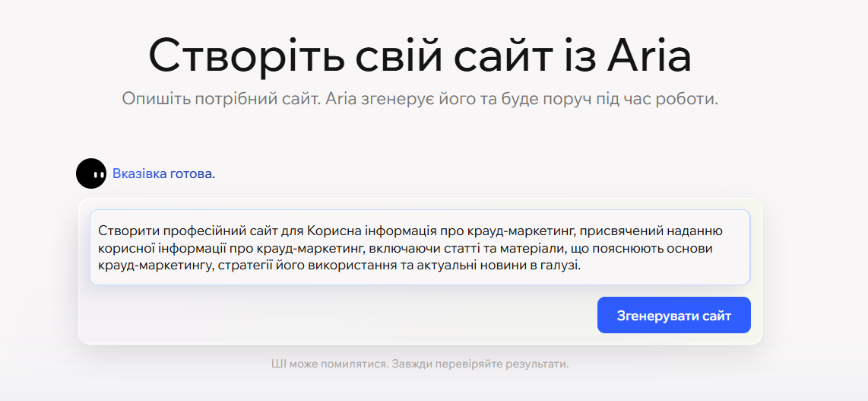868x401 pixels.
Task: Click the black Aria avatar icon
Action: tap(91, 173)
